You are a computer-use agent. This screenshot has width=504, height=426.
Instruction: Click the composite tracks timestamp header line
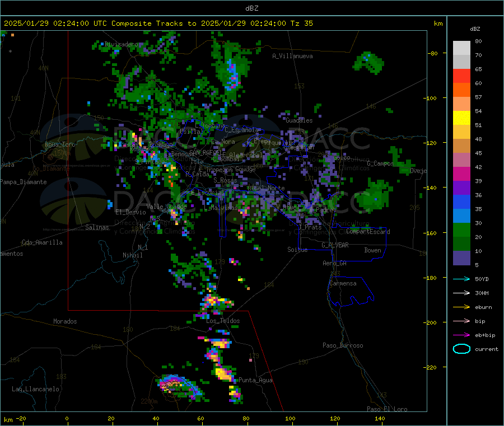coord(158,24)
